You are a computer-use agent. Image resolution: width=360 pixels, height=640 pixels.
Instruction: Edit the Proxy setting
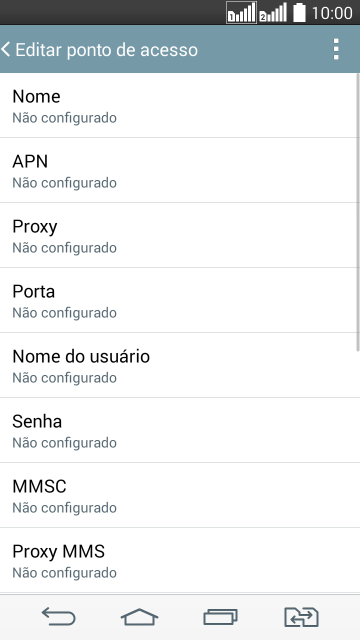point(180,235)
